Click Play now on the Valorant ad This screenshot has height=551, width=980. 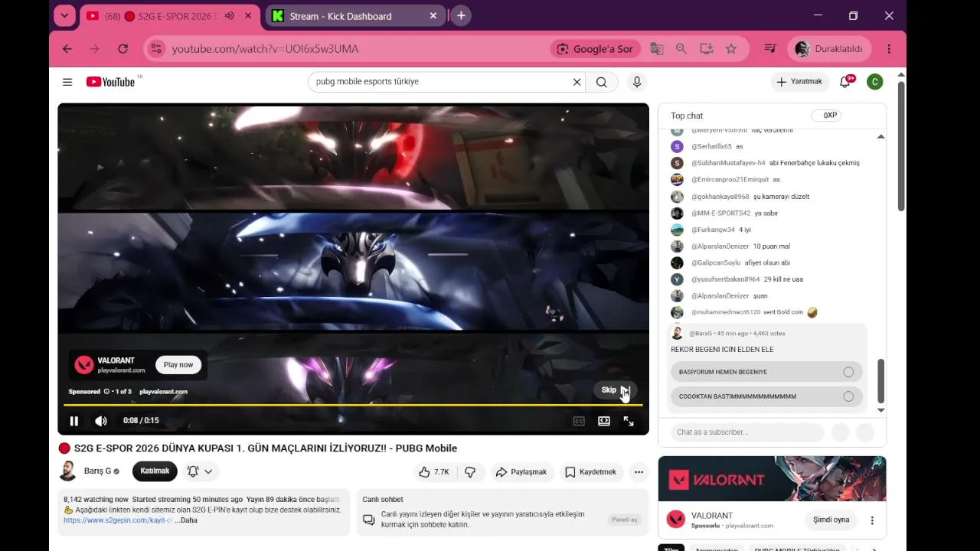point(178,365)
